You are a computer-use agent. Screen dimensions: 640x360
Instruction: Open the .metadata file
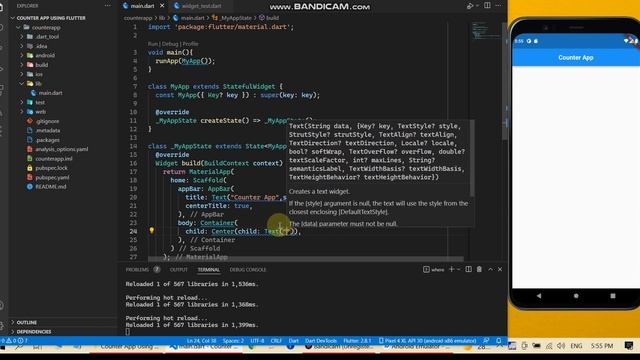(x=47, y=131)
